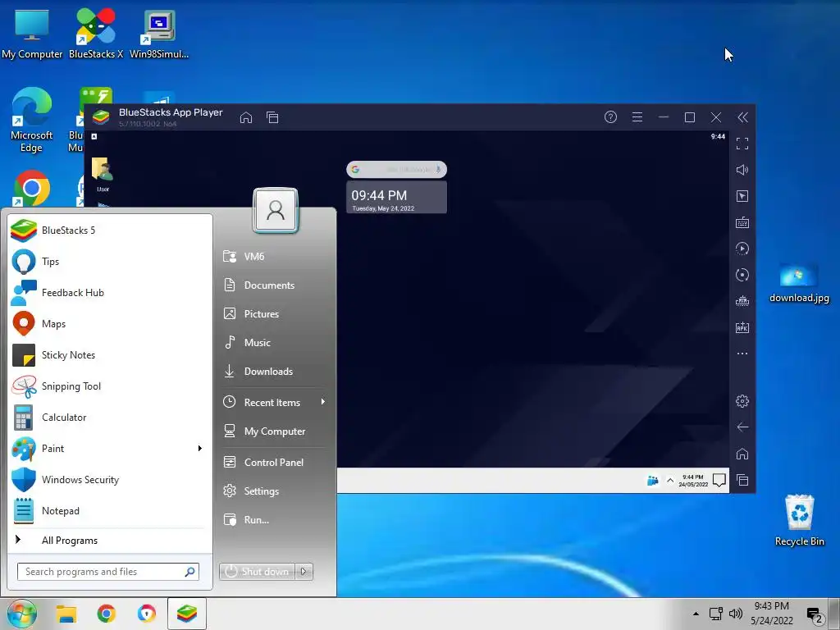The image size is (840, 630).
Task: Click BlueStacks button on taskbar
Action: (187, 614)
